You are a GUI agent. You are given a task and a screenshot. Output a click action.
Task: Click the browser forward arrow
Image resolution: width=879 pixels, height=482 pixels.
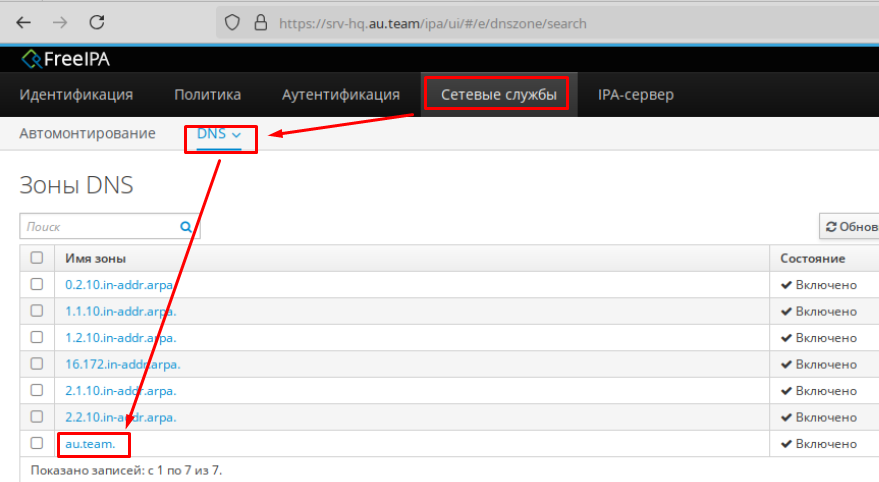pyautogui.click(x=60, y=22)
